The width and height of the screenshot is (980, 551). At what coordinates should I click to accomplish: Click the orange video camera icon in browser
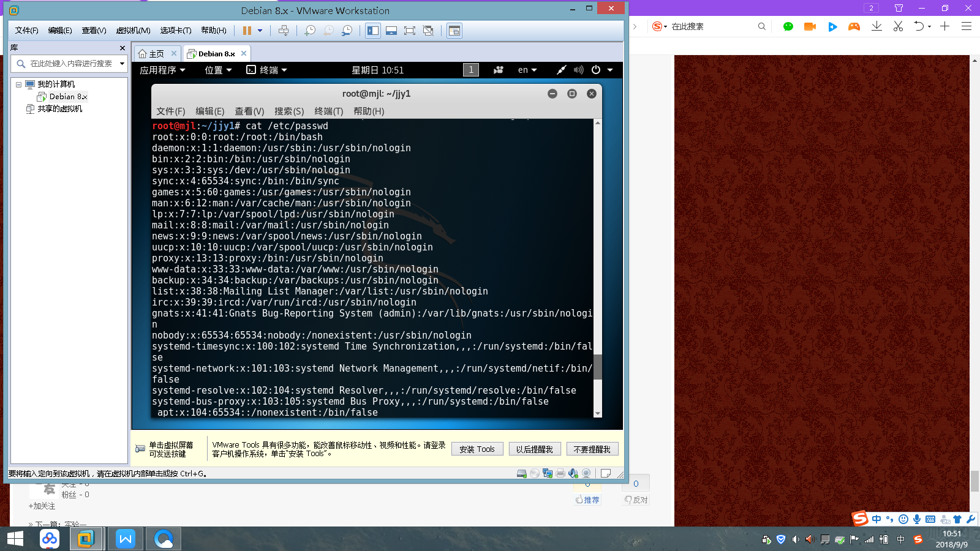click(810, 26)
